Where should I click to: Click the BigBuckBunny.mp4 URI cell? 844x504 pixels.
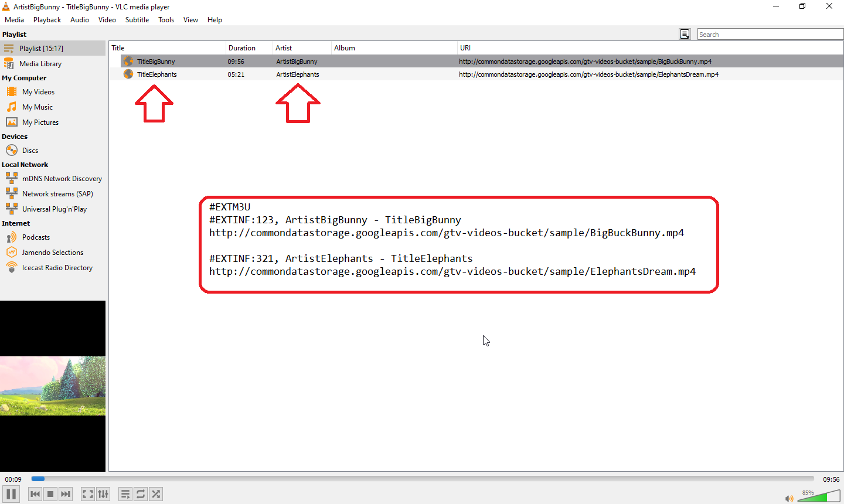point(585,62)
